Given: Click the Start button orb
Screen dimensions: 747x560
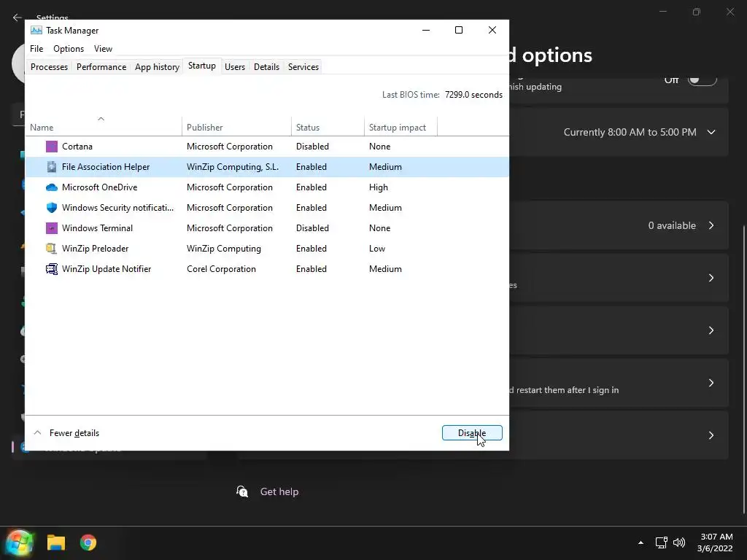Looking at the screenshot, I should pos(20,542).
